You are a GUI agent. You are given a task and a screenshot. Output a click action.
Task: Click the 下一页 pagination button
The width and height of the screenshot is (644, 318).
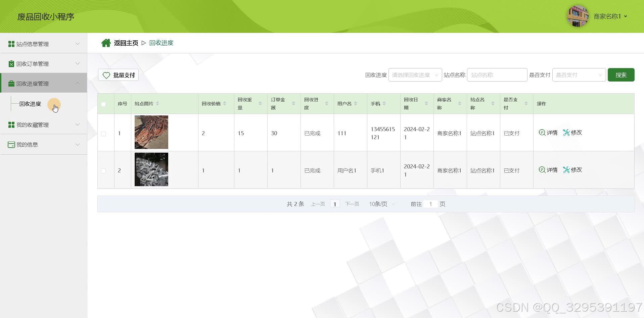coord(352,204)
